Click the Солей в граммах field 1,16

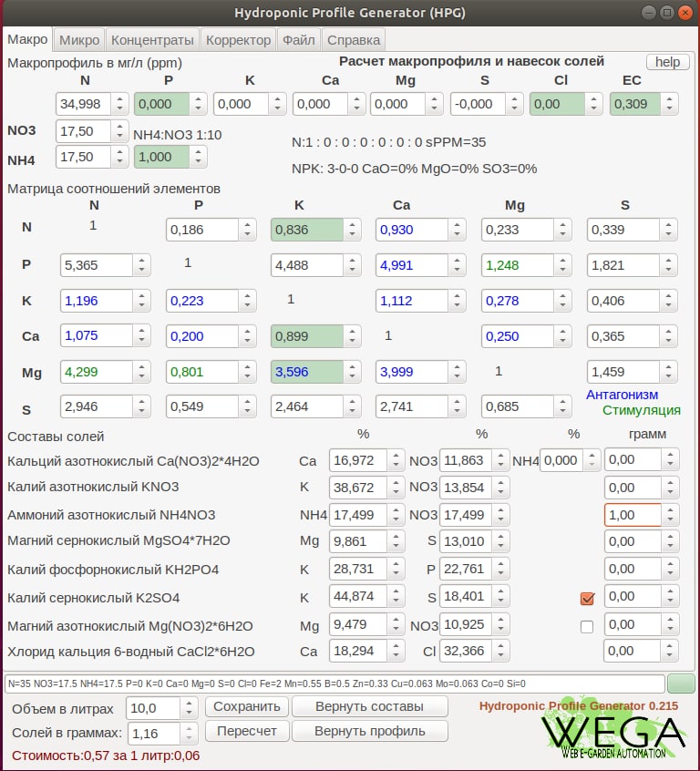154,734
